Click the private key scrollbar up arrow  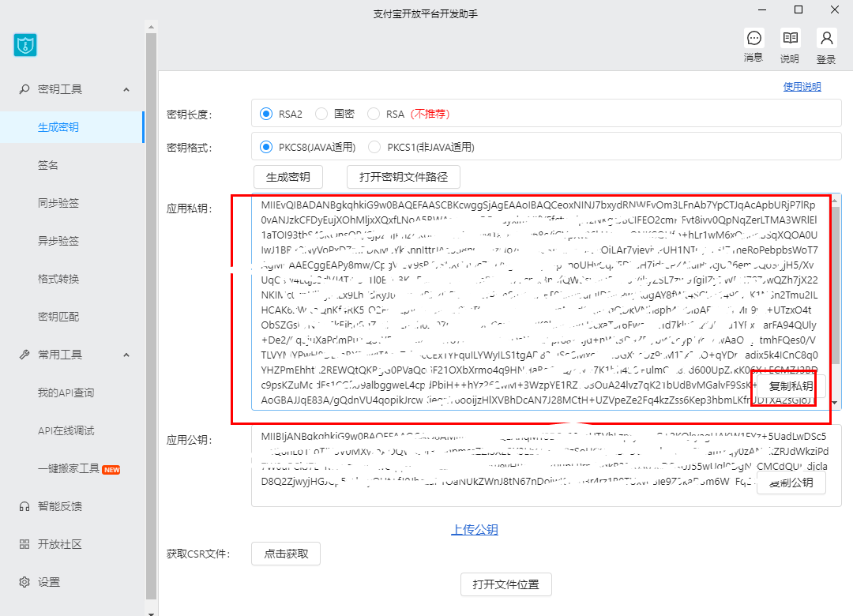pos(836,201)
